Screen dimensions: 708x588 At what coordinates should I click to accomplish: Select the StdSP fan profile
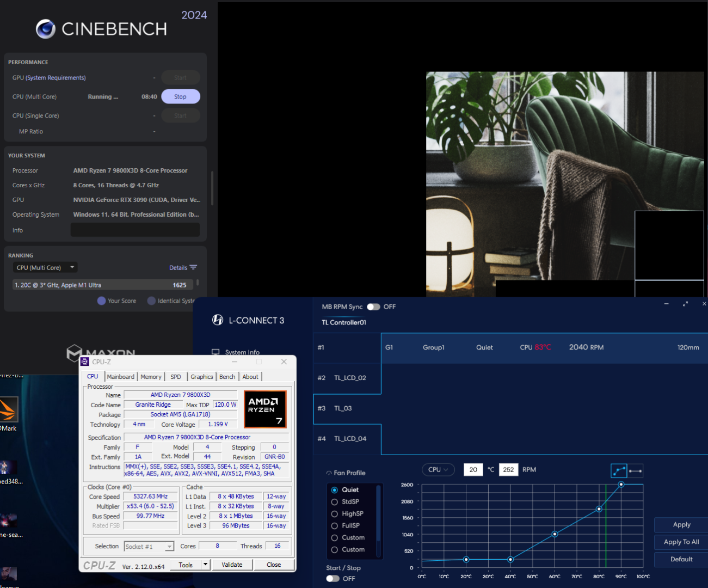335,502
